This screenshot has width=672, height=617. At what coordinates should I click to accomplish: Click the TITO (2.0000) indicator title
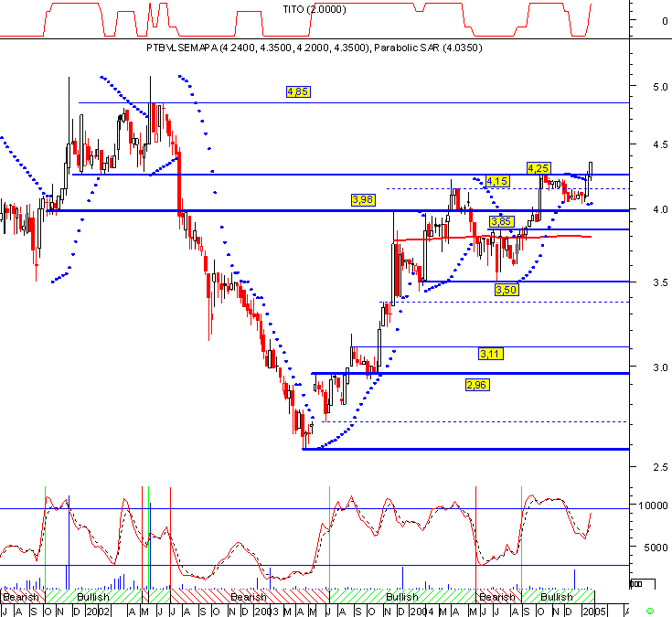[315, 9]
